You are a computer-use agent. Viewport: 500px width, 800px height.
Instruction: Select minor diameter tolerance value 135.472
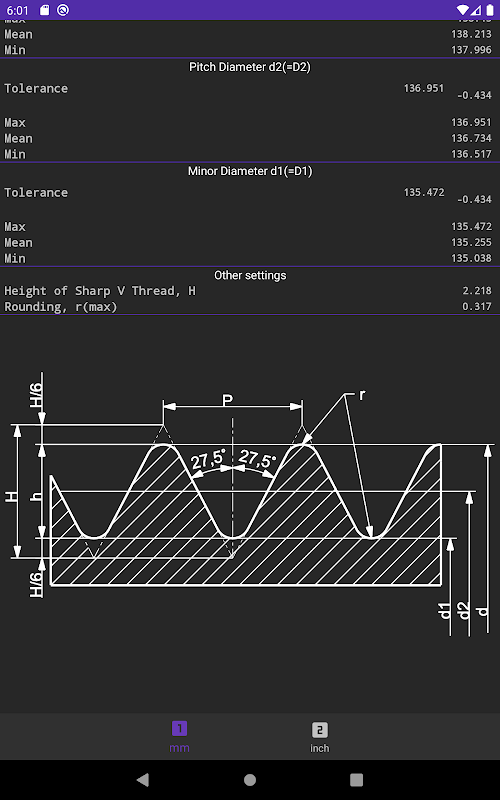pyautogui.click(x=423, y=192)
